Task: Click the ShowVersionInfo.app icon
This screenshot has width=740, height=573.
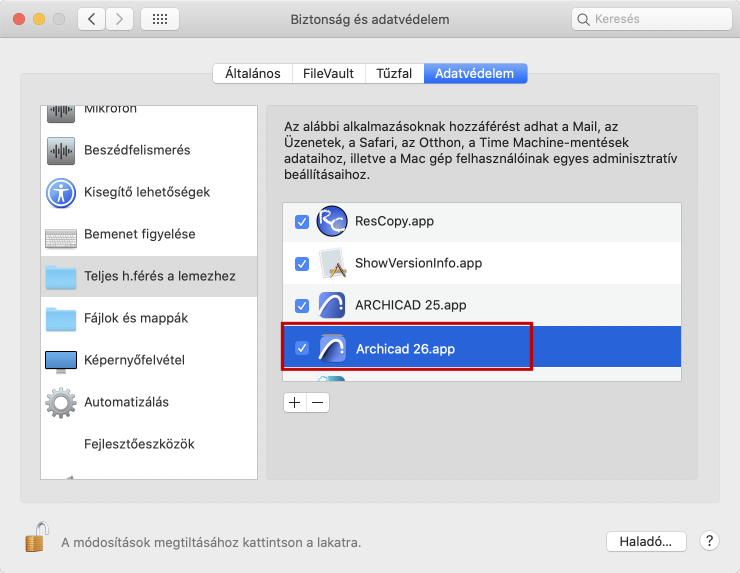Action: 333,263
